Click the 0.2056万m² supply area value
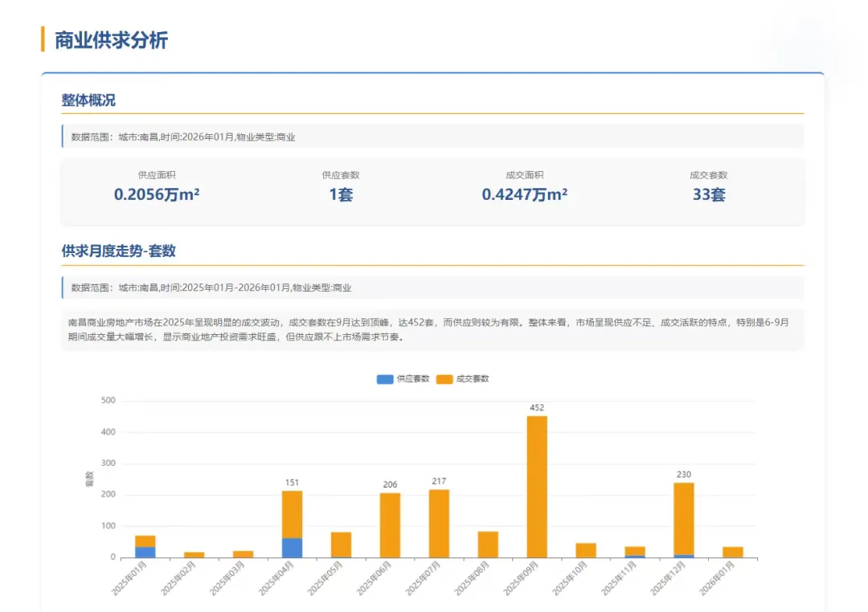The height and width of the screenshot is (612, 868). pyautogui.click(x=157, y=194)
